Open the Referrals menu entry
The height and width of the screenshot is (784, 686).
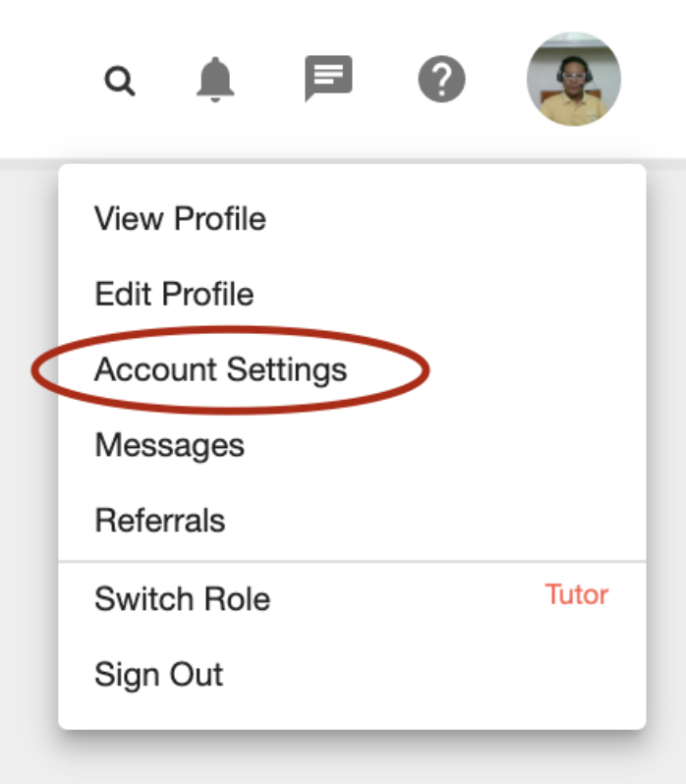(x=160, y=520)
